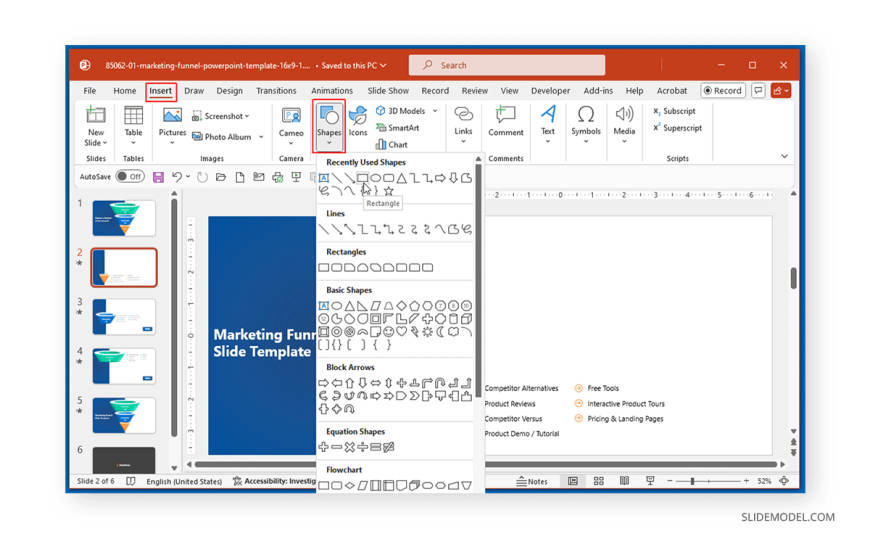Choose the cube shape in Basic Shapes
The image size is (870, 539).
point(467,319)
